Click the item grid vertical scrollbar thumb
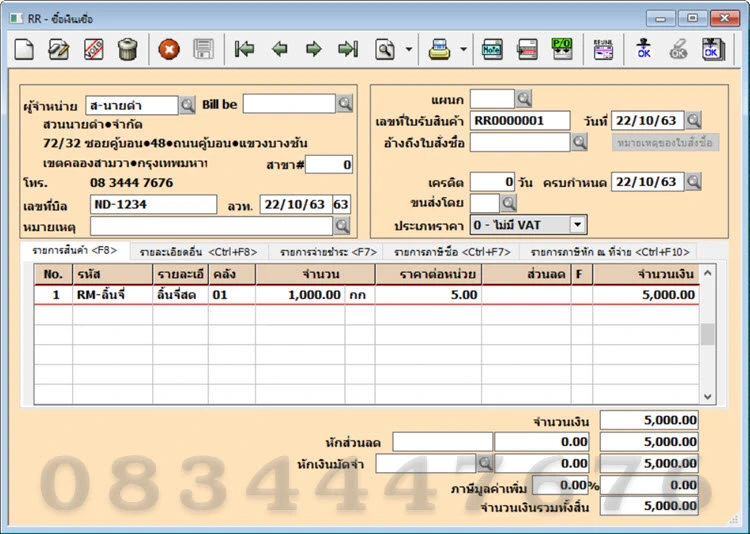Viewport: 750px width, 534px height. point(707,334)
